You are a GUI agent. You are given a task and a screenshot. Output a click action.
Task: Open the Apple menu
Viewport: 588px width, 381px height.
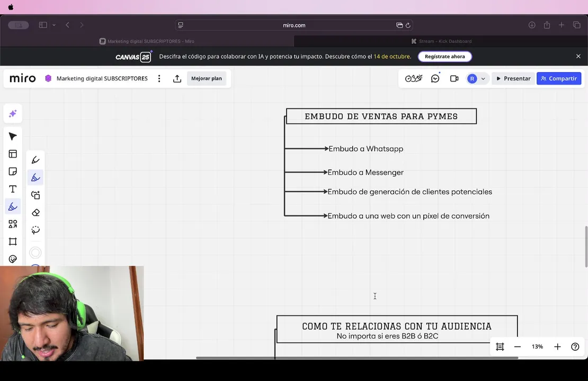(11, 7)
